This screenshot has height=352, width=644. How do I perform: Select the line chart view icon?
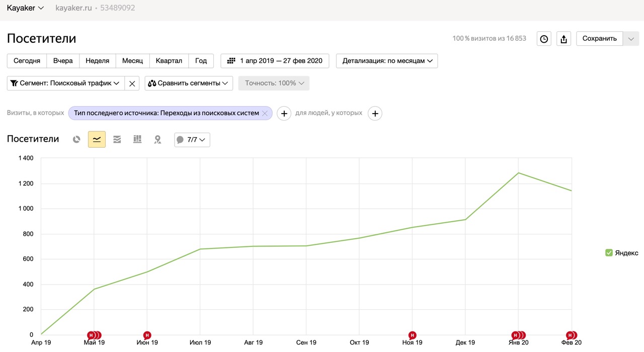tap(97, 139)
